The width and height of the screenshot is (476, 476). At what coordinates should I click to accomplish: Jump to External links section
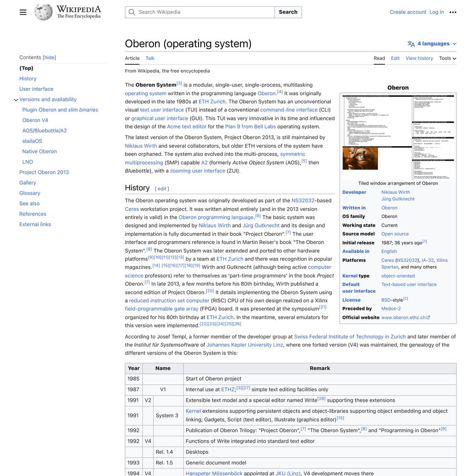(x=35, y=224)
